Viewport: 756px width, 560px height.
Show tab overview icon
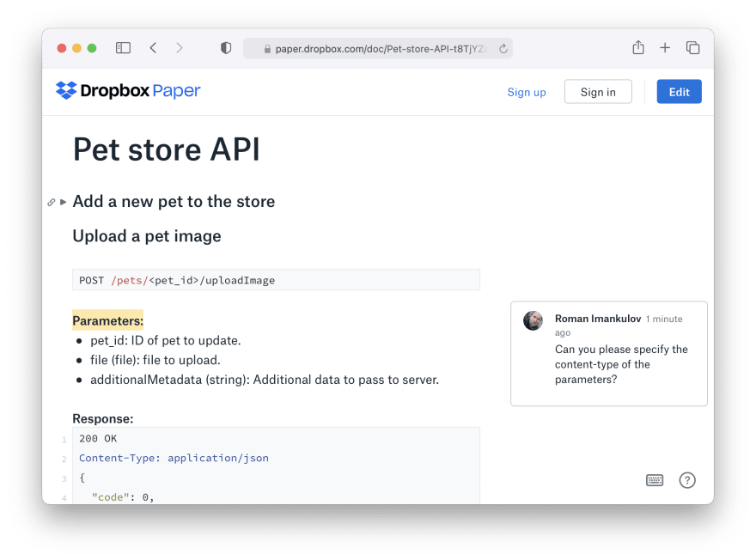tap(692, 48)
